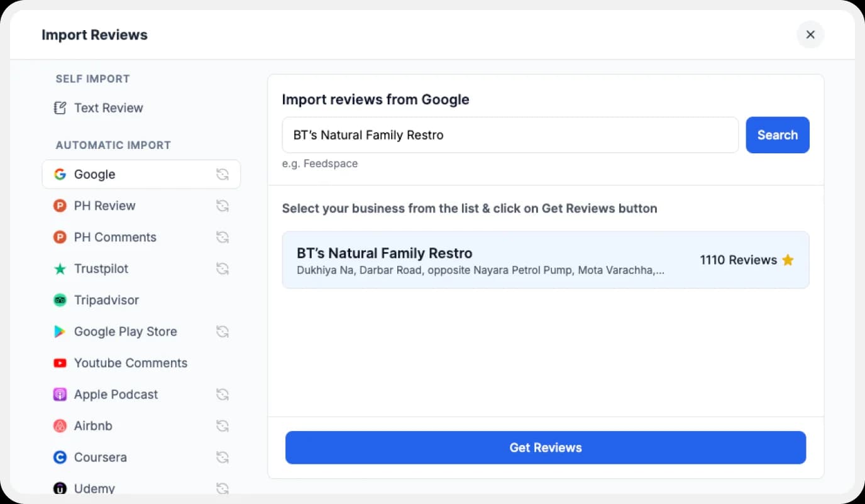Viewport: 865px width, 504px height.
Task: Select BT's Natural Family Restro listing
Action: [x=546, y=260]
